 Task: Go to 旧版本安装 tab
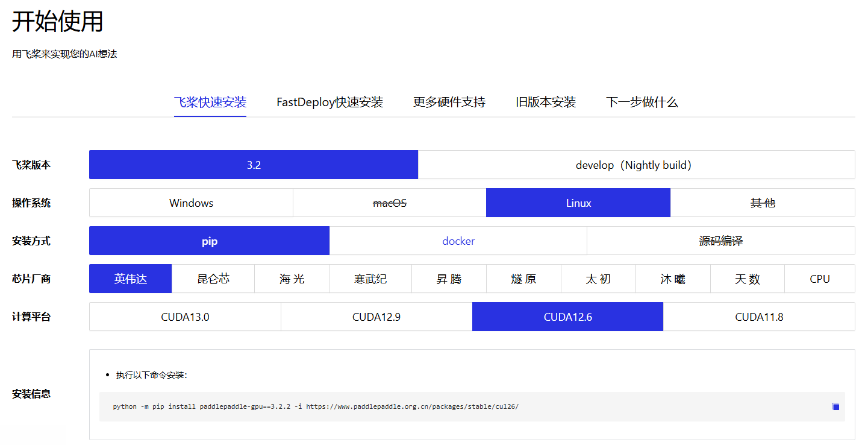coord(546,102)
